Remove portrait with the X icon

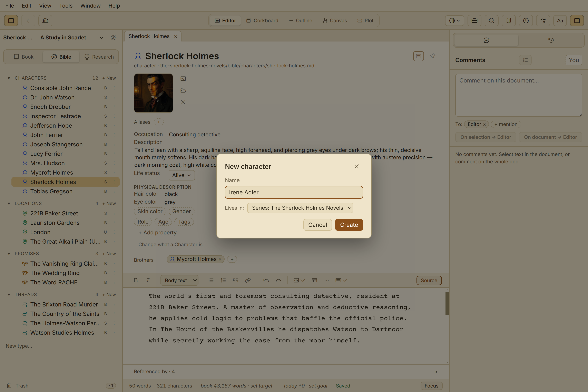point(183,102)
